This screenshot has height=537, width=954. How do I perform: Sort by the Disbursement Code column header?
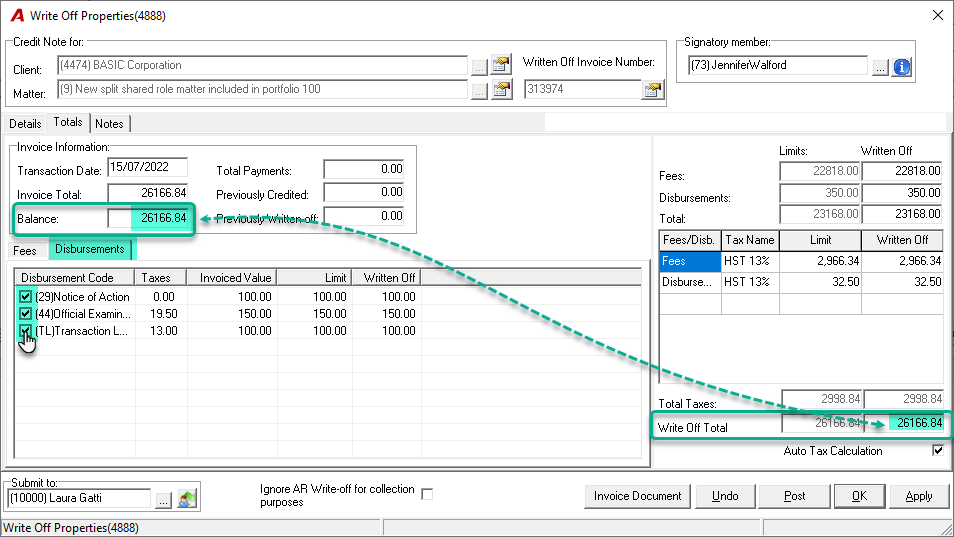point(74,278)
